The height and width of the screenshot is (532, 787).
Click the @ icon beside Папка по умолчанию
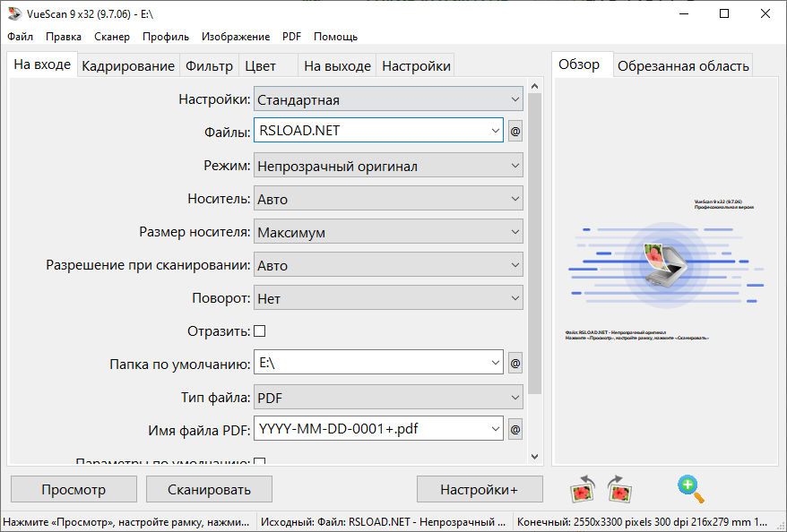click(x=514, y=362)
